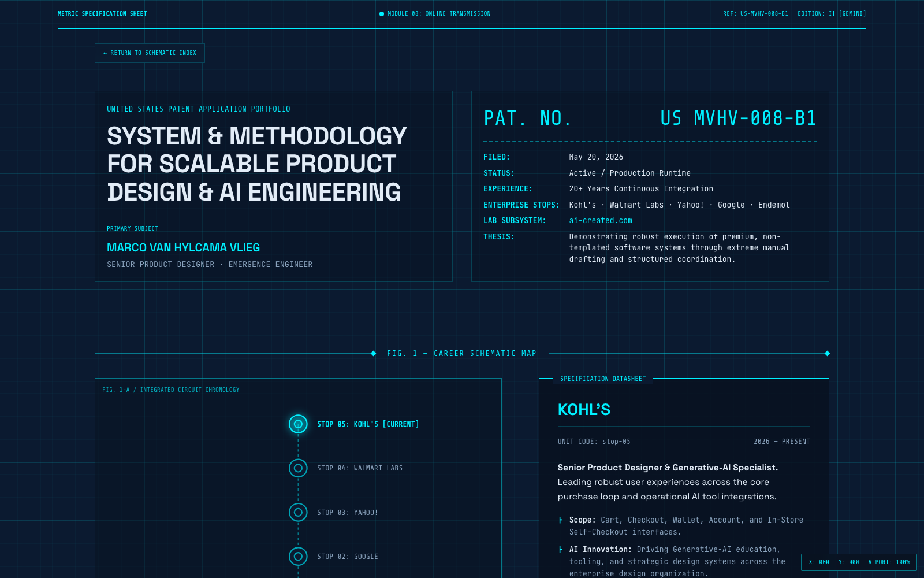Click the STOP 05: KOHL'S [CURRENT] label
924x578 pixels.
pos(368,424)
